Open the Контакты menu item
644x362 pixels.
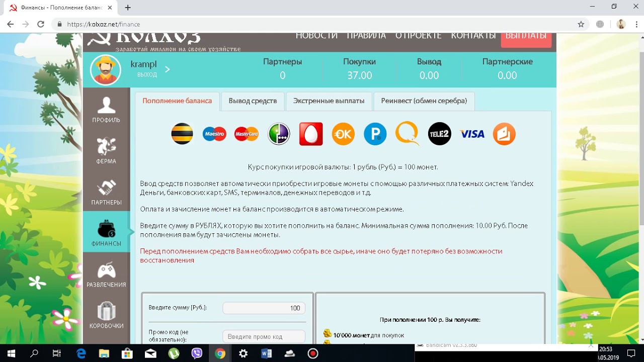pos(473,36)
